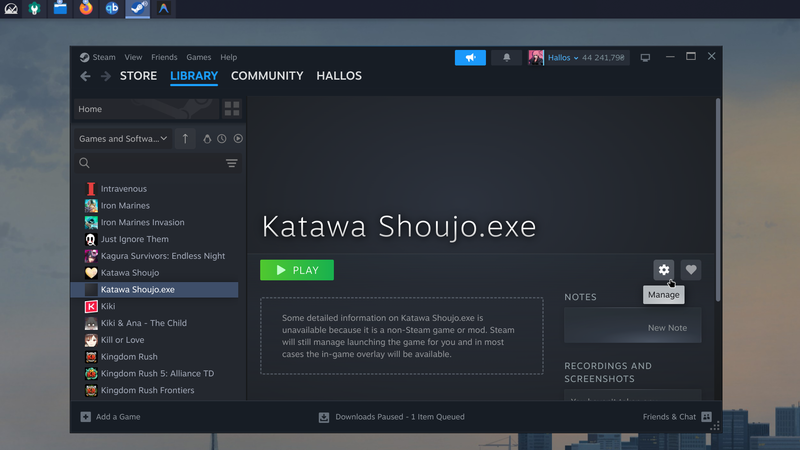Click the library search field

[158, 163]
